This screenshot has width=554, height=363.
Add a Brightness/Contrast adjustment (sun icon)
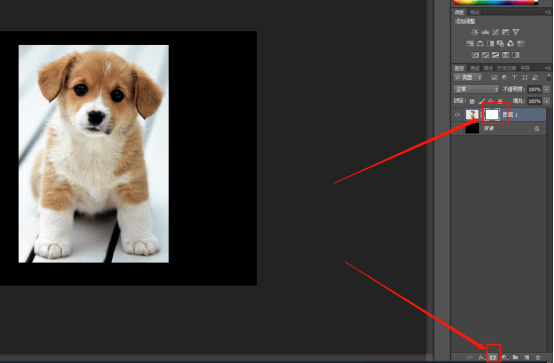click(475, 32)
